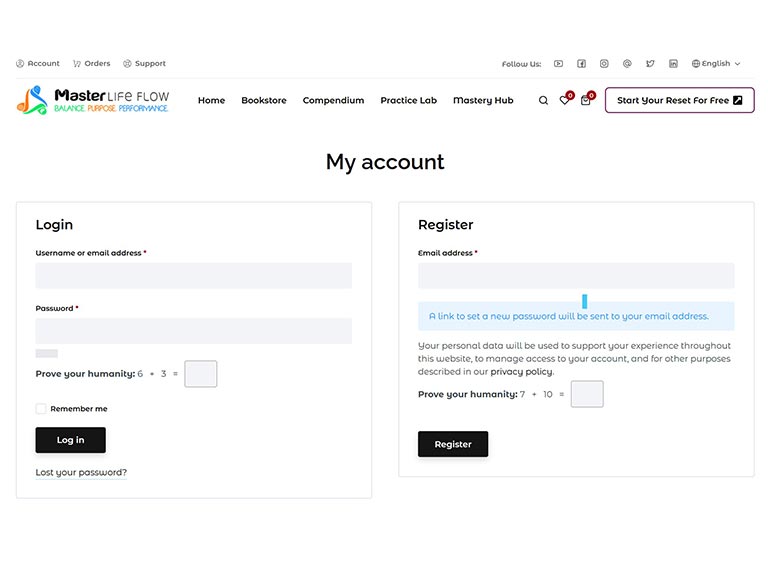This screenshot has height=587, width=768.
Task: Click the password link notice text
Action: pyautogui.click(x=569, y=317)
